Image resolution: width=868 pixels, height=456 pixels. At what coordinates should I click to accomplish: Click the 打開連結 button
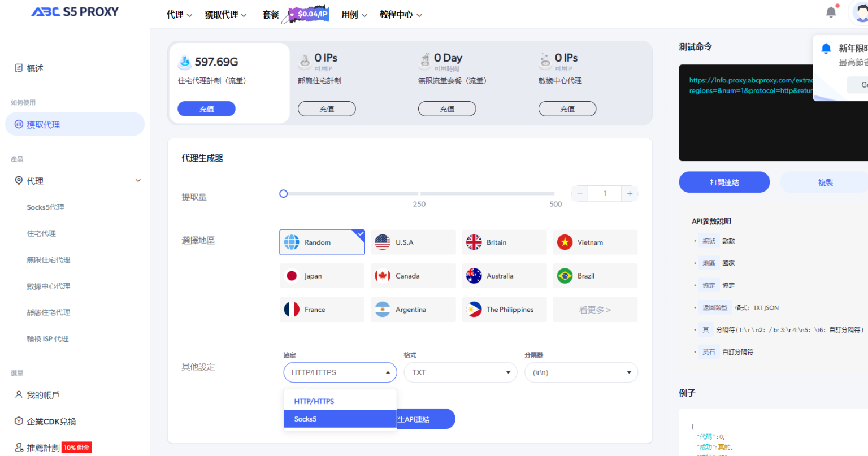pyautogui.click(x=724, y=182)
